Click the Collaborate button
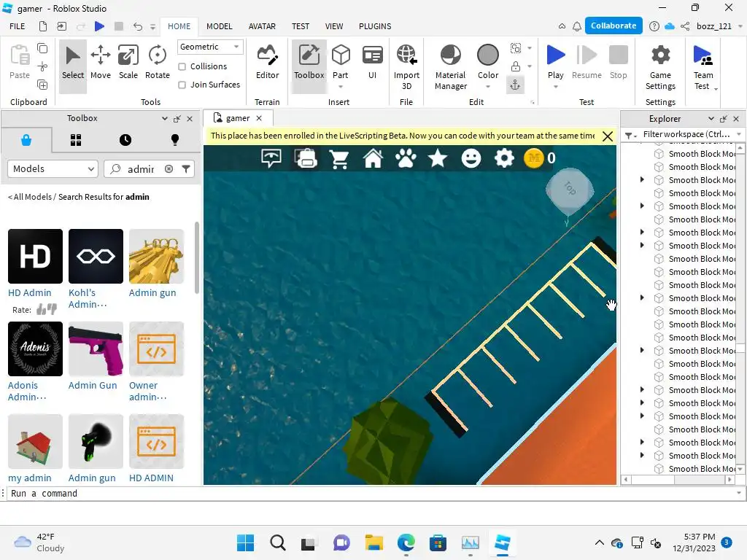Image resolution: width=747 pixels, height=560 pixels. pos(613,26)
